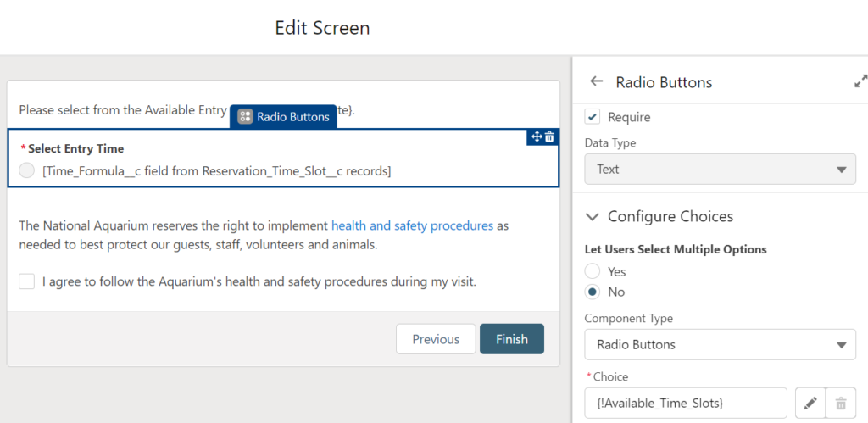
Task: Open the Data Type dropdown
Action: [721, 169]
